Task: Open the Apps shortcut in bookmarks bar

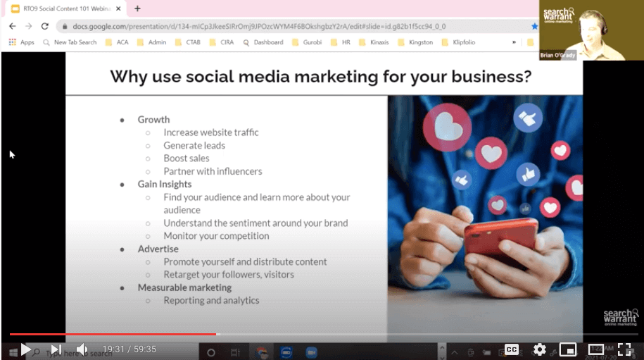Action: coord(21,42)
